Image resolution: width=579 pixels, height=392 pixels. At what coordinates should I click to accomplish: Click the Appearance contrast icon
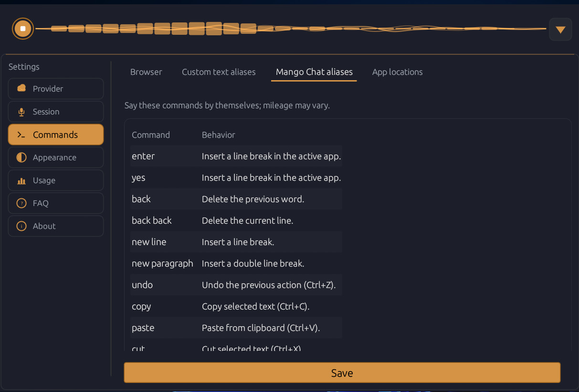click(x=21, y=157)
